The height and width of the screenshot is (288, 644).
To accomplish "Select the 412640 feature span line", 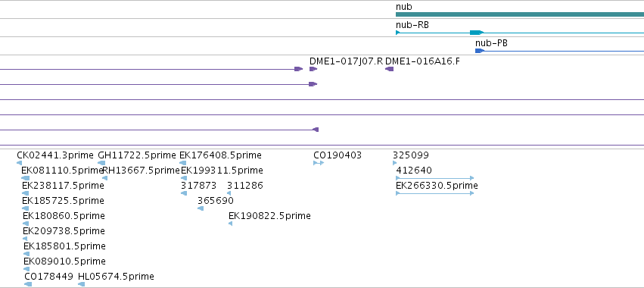I will pyautogui.click(x=434, y=178).
